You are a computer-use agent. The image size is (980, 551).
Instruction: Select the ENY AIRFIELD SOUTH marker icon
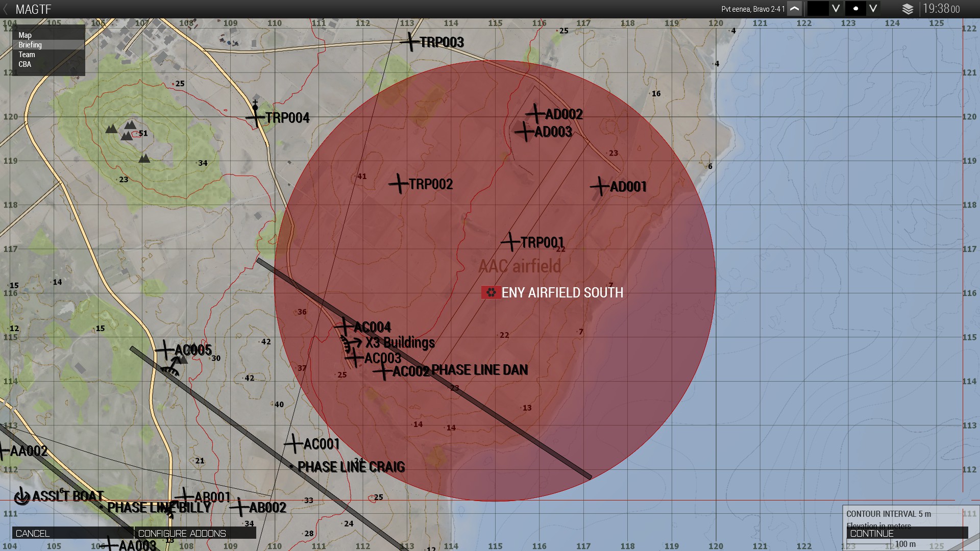click(491, 292)
